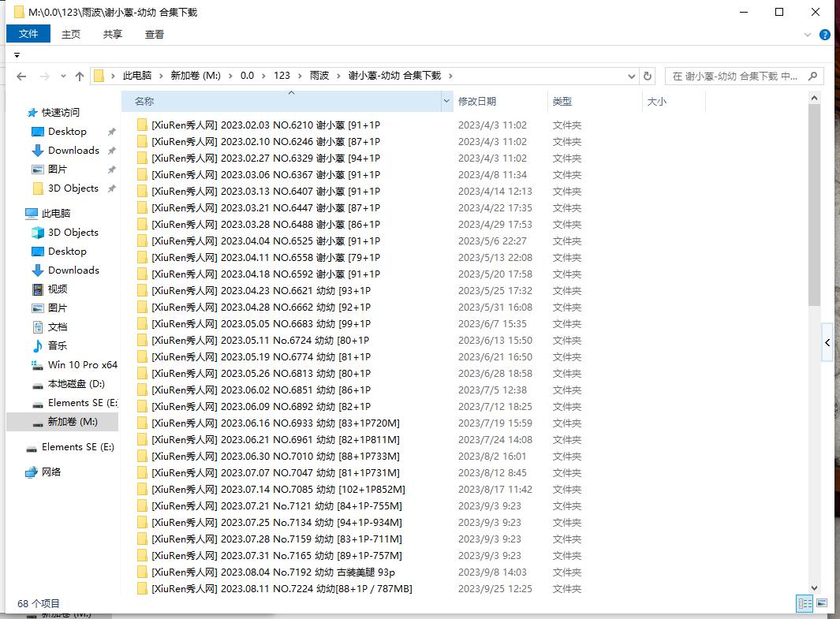Jump to 雨波 in the address breadcrumb
Screen dimensions: 840x619
[x=319, y=76]
